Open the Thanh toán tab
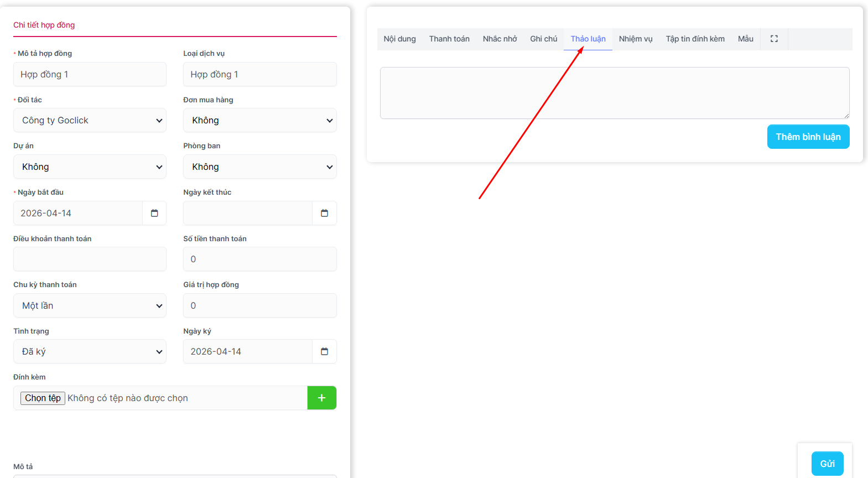 (449, 39)
